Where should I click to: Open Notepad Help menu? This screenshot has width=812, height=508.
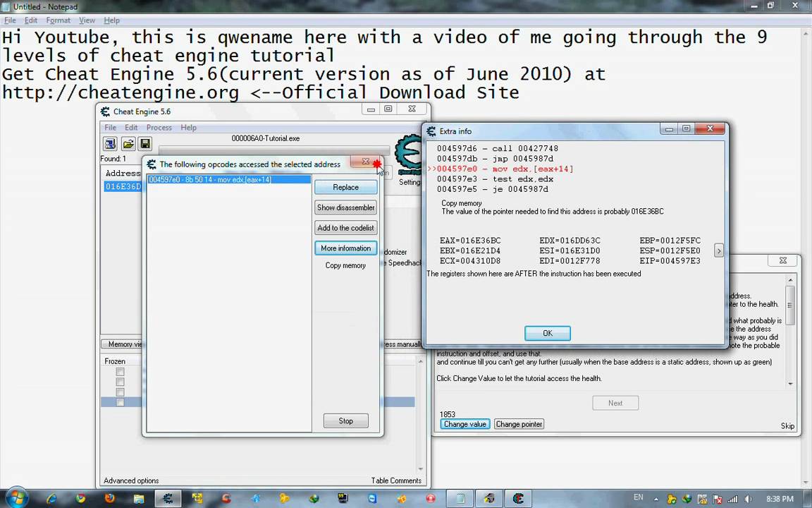tap(112, 20)
